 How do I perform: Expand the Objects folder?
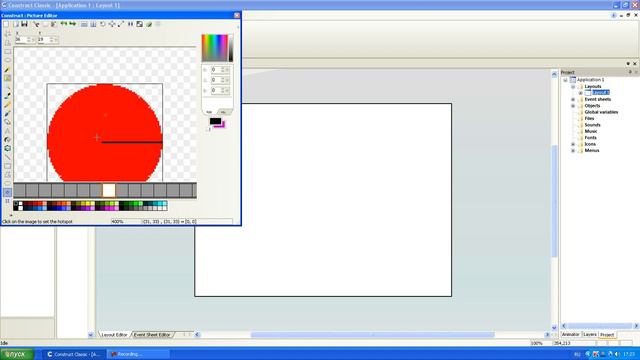[573, 106]
